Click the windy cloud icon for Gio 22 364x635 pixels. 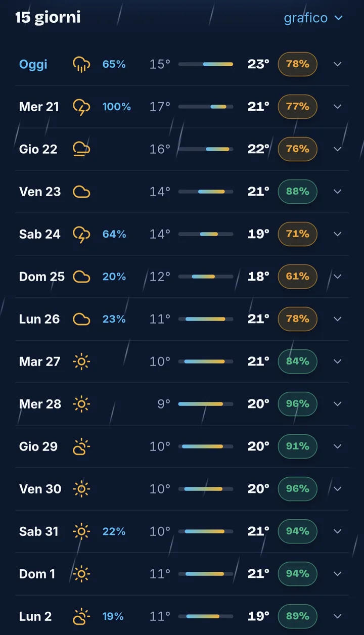point(81,149)
